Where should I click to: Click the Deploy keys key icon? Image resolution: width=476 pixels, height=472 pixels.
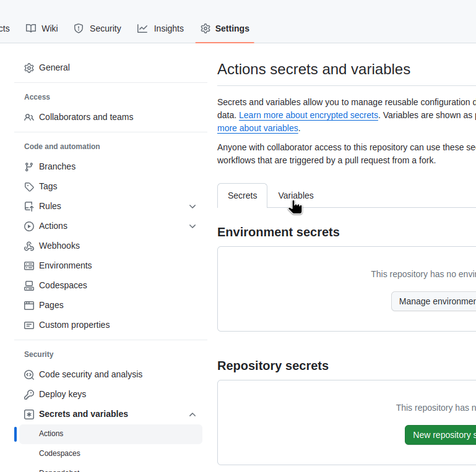[x=29, y=394]
